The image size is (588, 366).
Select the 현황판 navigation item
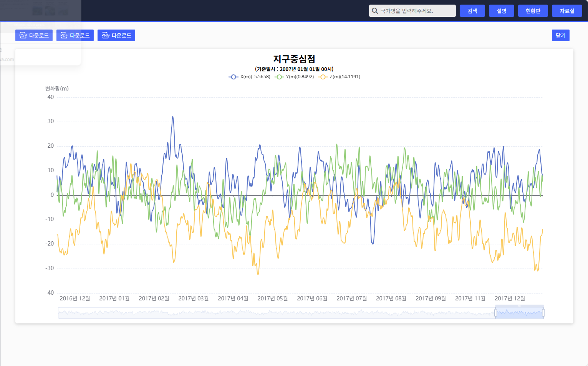(x=533, y=10)
